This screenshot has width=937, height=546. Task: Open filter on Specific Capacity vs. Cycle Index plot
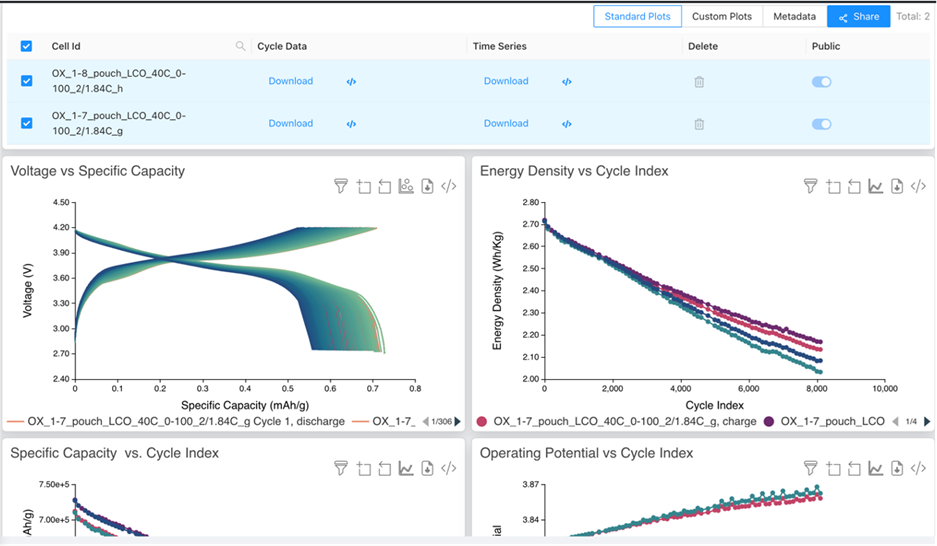click(341, 468)
